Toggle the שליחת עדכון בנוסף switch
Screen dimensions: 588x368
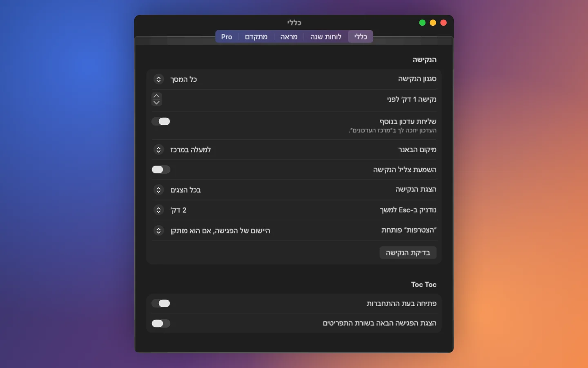161,121
